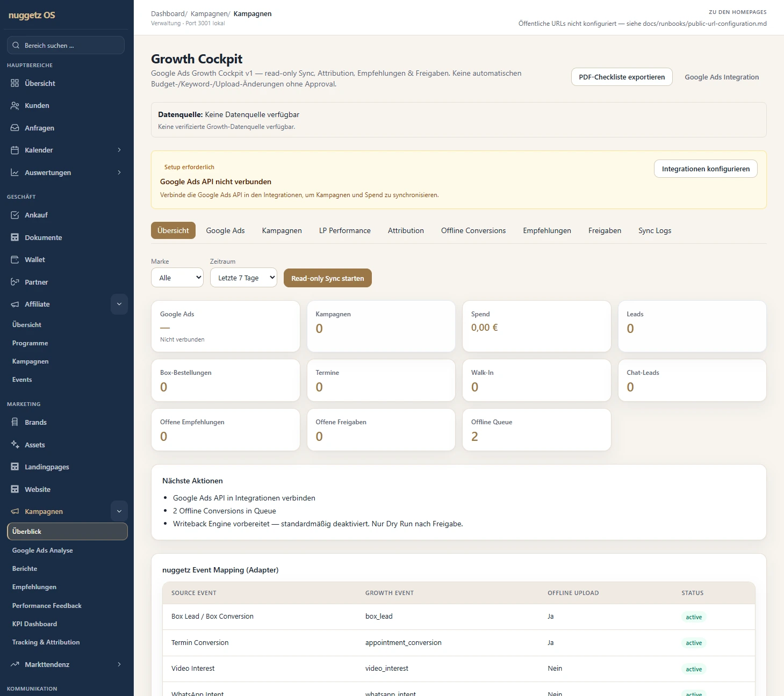Screen dimensions: 784x696
Task: Click the nuggetz OS logo
Action: (x=32, y=15)
